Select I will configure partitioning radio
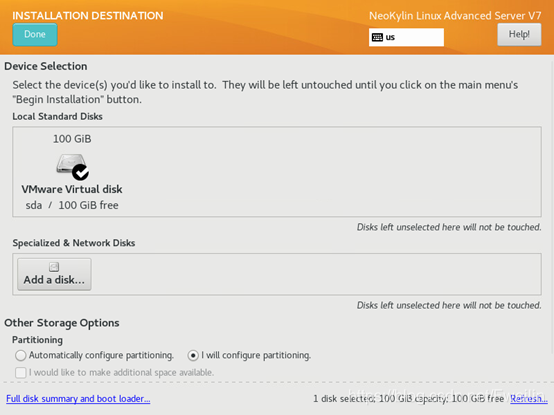554x415 pixels. pos(193,355)
